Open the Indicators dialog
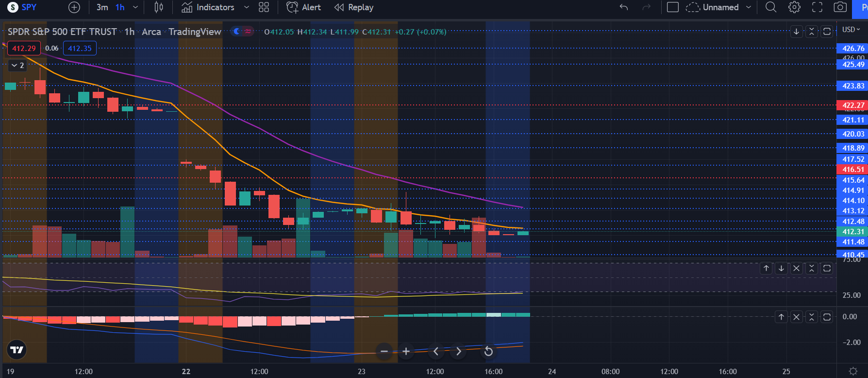The height and width of the screenshot is (378, 868). pyautogui.click(x=208, y=7)
